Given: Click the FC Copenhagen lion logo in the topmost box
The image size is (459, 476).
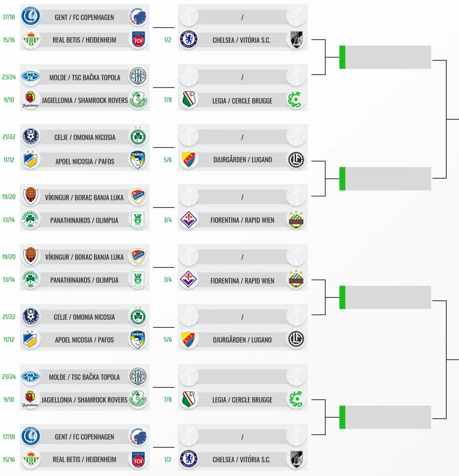Looking at the screenshot, I should click(x=138, y=17).
